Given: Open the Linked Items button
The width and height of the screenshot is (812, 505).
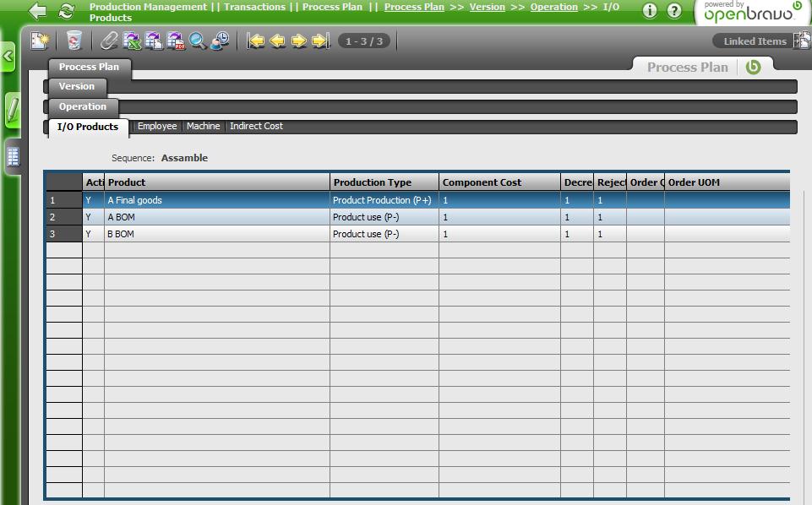Looking at the screenshot, I should pos(755,41).
